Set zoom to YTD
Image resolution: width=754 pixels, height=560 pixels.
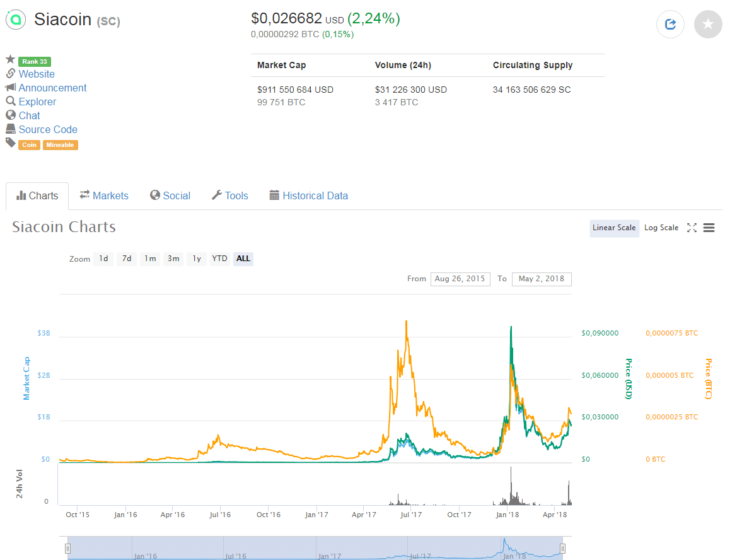220,259
